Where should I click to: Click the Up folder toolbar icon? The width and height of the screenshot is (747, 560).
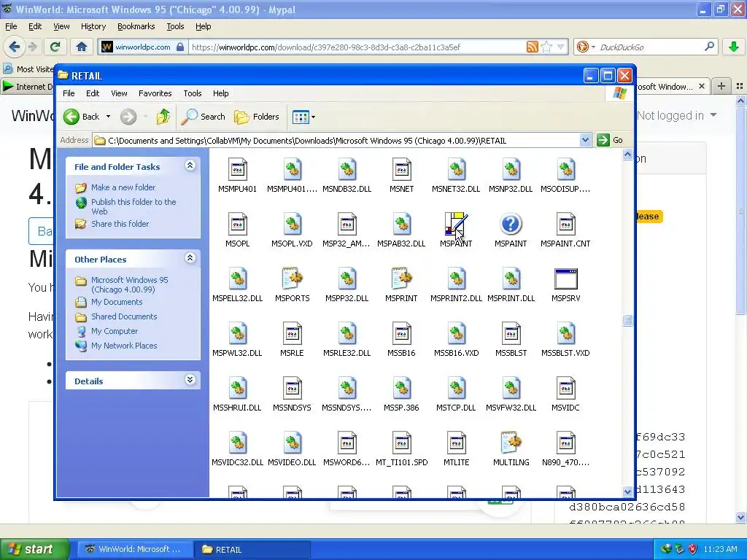(163, 117)
